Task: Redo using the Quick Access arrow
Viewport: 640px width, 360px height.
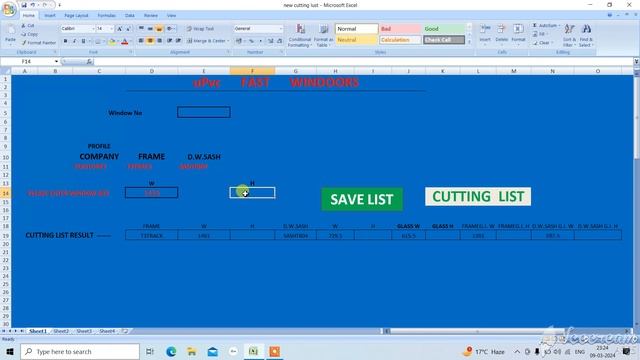Action: tap(45, 5)
